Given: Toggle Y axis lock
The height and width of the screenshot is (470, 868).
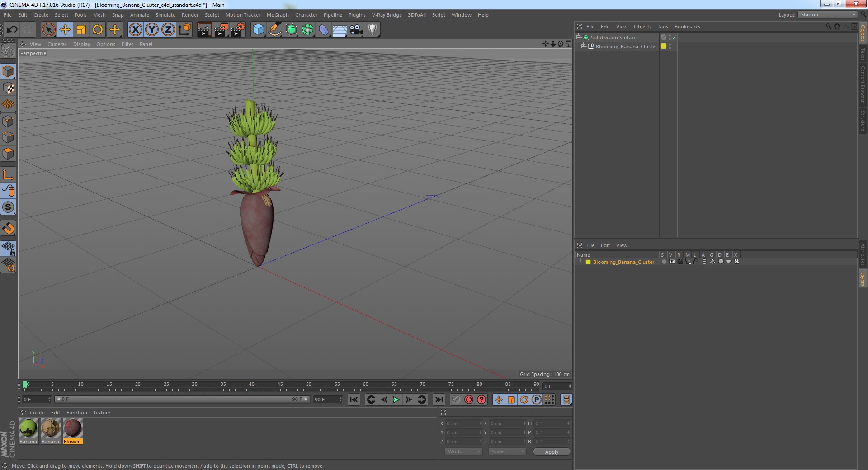Looking at the screenshot, I should point(152,30).
